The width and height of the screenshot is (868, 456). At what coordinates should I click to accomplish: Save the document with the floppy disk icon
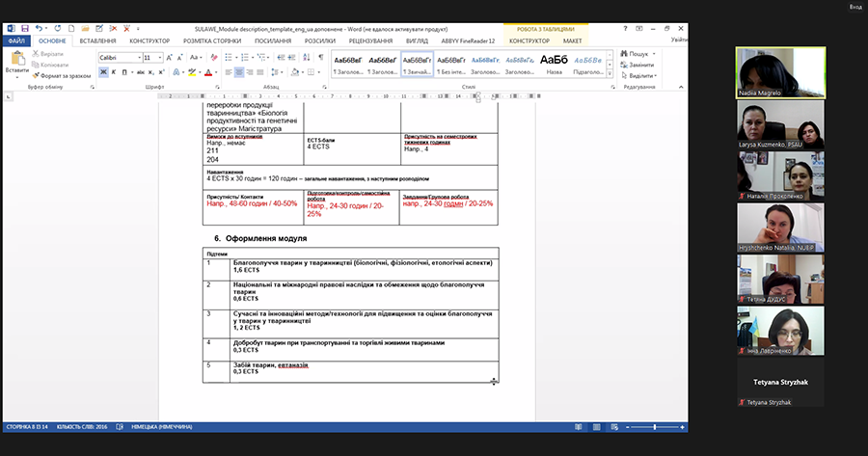[x=25, y=28]
